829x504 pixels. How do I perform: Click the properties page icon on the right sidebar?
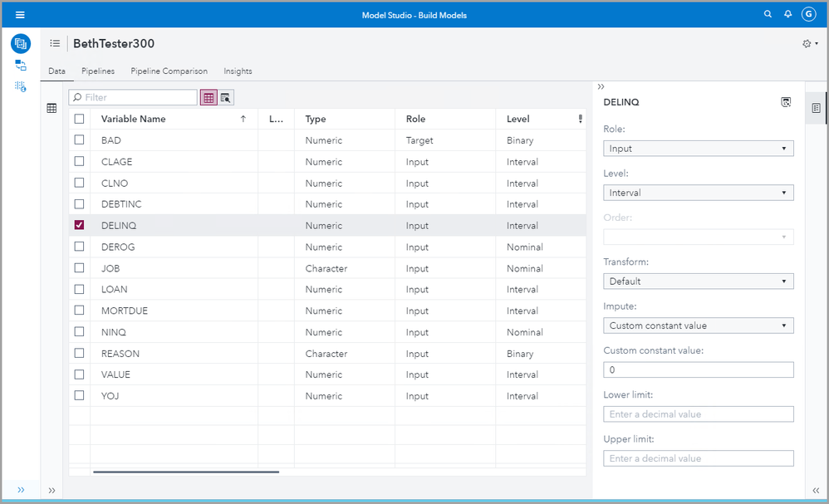(817, 108)
